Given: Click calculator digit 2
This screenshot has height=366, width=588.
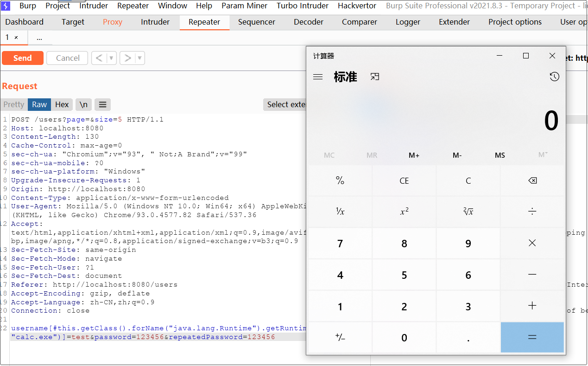Looking at the screenshot, I should (x=404, y=306).
